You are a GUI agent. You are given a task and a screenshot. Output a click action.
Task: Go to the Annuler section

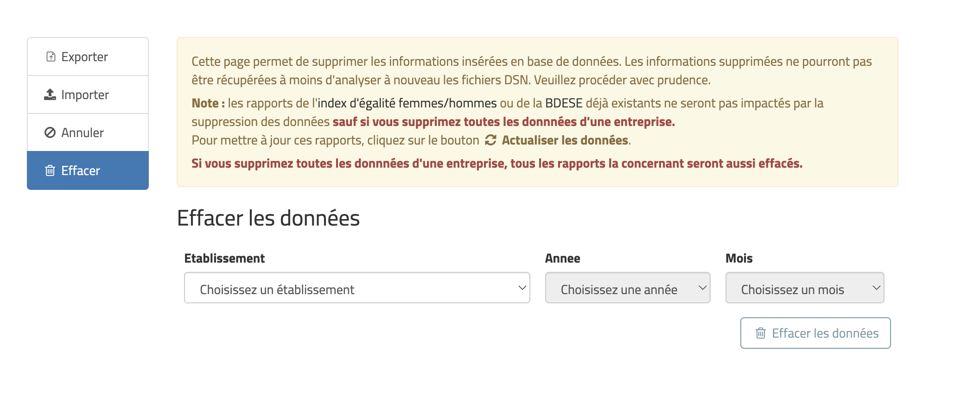(x=88, y=132)
